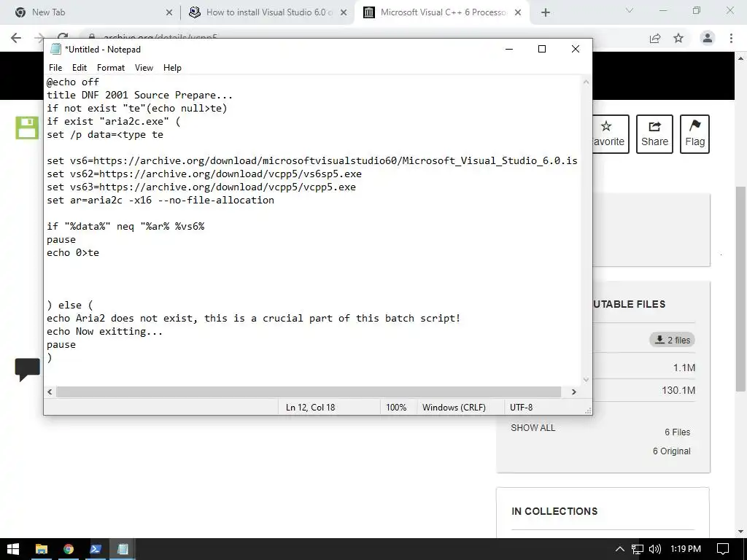Place cursor on 'echo Now exitting...' line
The width and height of the screenshot is (747, 560).
105,331
